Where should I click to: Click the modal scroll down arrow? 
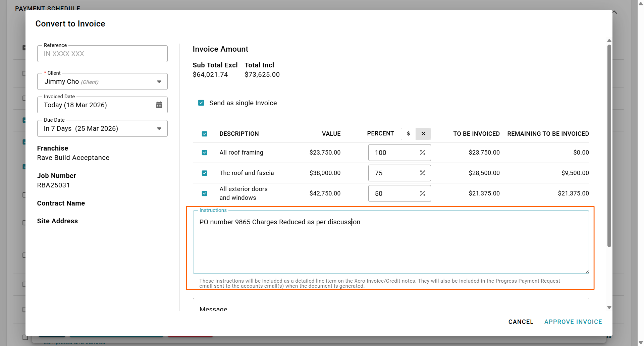pyautogui.click(x=609, y=307)
